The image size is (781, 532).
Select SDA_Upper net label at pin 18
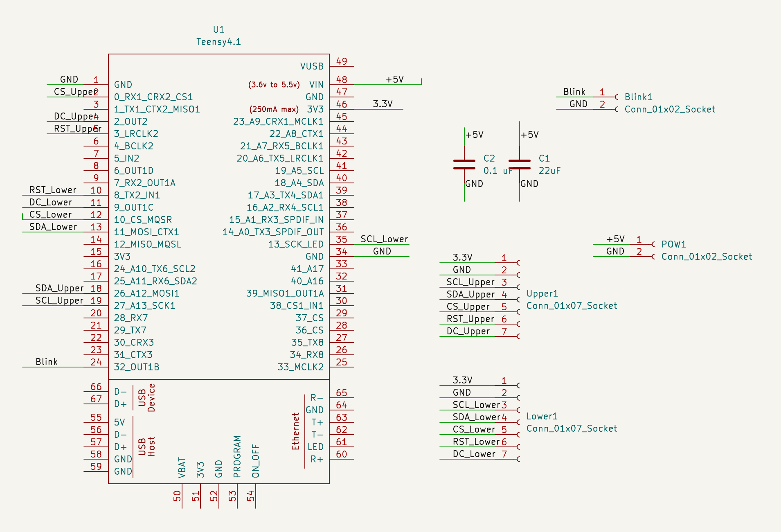(59, 288)
